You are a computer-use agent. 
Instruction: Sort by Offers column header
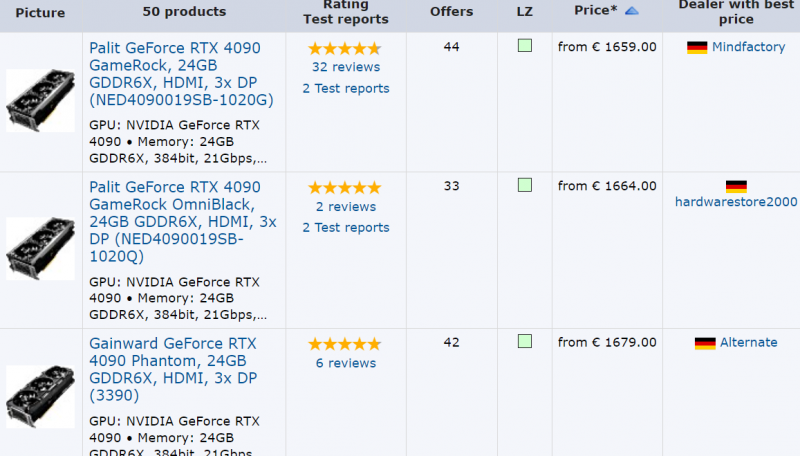pyautogui.click(x=451, y=12)
